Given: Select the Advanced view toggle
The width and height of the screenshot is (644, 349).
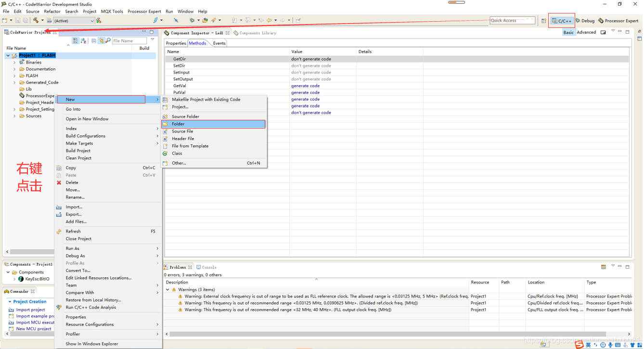Looking at the screenshot, I should pyautogui.click(x=586, y=32).
